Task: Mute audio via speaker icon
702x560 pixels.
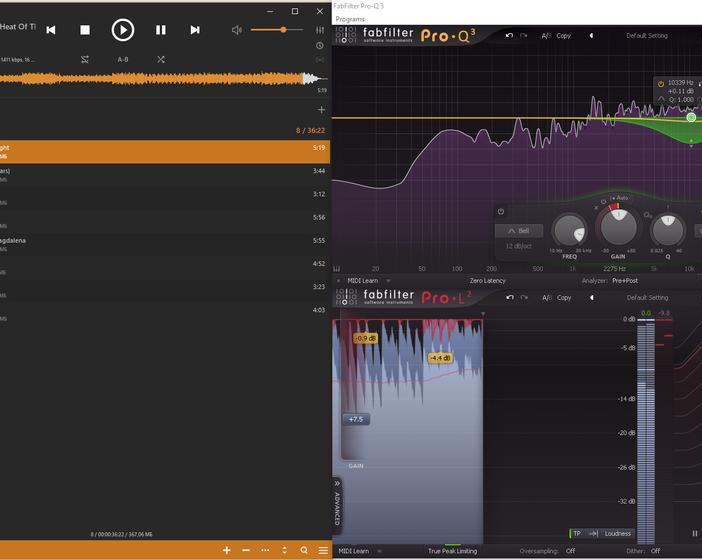Action: [237, 30]
